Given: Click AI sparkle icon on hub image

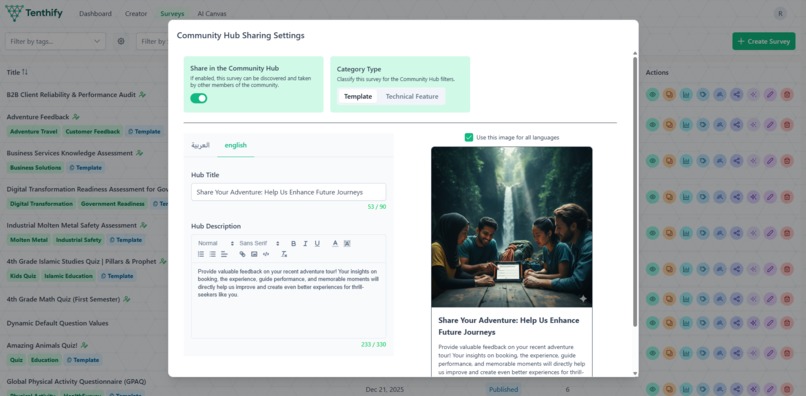Looking at the screenshot, I should 583,298.
